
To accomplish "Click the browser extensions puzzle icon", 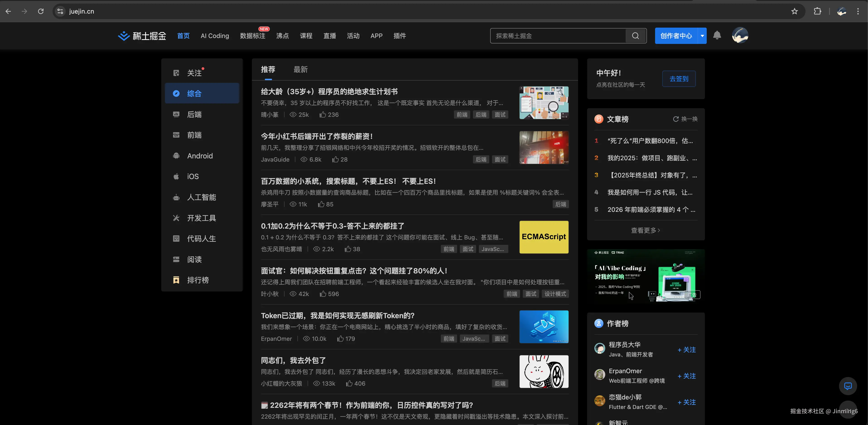I will coord(817,11).
